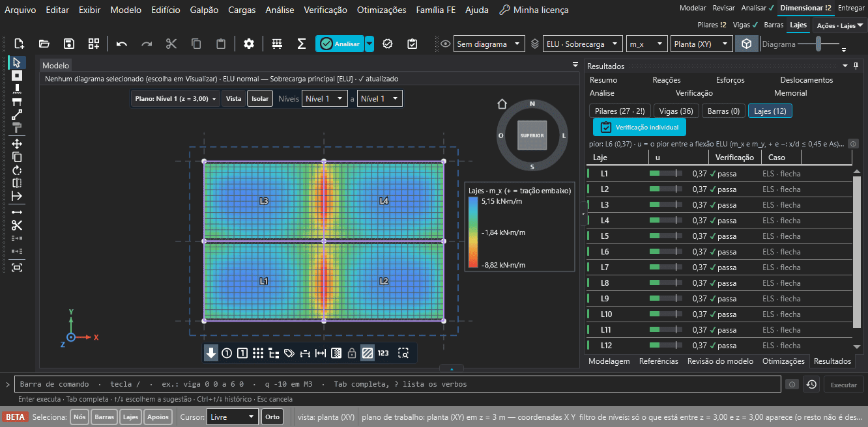Viewport: 868px width, 427px height.
Task: Click the zoom-to-selection icon in viewport toolbar
Action: pos(404,353)
